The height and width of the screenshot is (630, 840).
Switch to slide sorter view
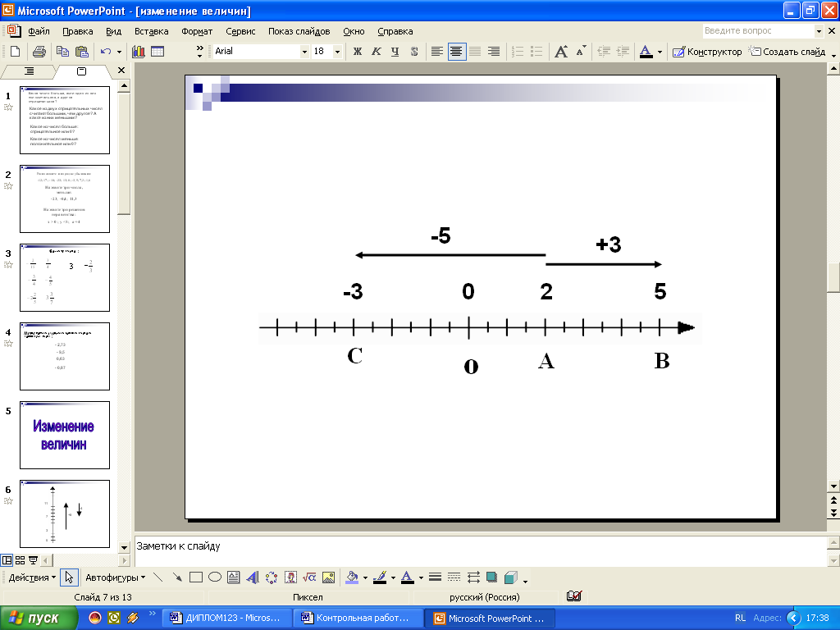tap(21, 560)
